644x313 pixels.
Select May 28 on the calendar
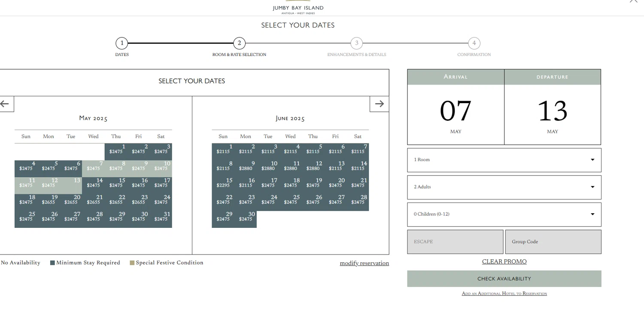click(93, 219)
